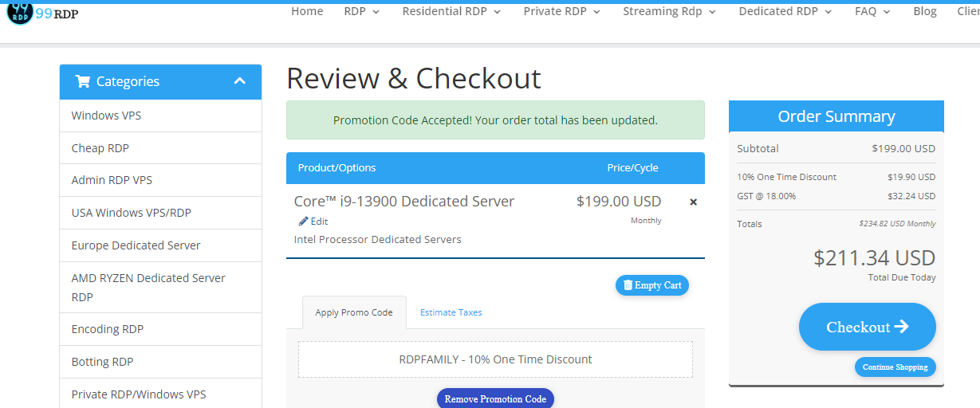Click the Subtotal $199.00 USD value
The width and height of the screenshot is (980, 408).
point(903,148)
